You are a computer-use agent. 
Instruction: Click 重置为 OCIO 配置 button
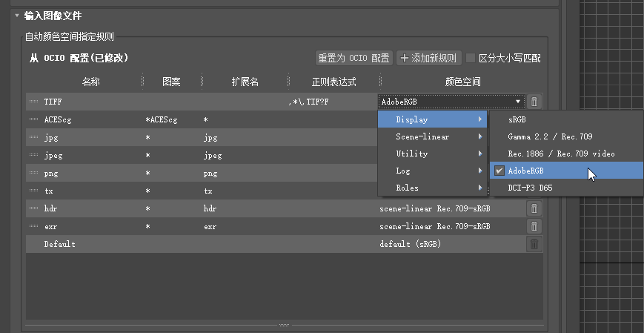point(354,58)
